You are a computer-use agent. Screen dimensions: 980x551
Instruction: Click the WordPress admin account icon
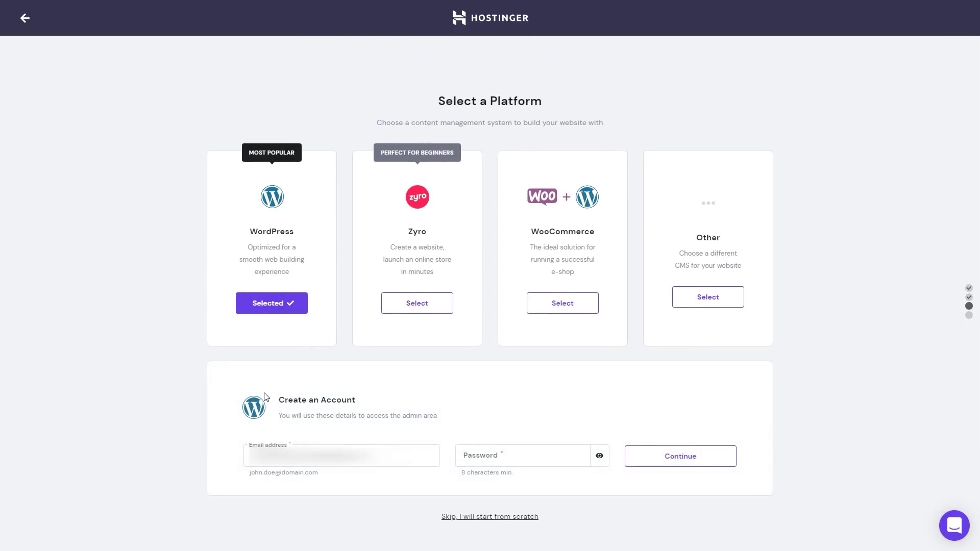(254, 407)
